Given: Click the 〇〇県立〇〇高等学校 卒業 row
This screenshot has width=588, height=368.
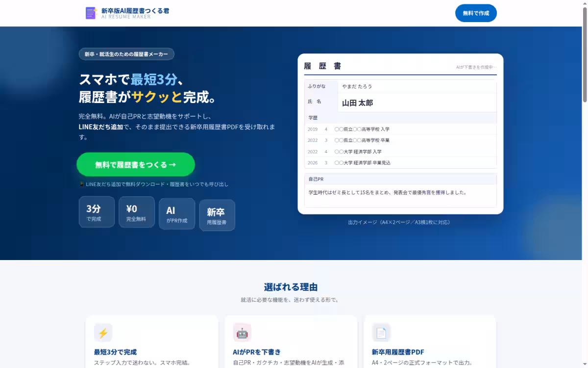Looking at the screenshot, I should (x=400, y=140).
